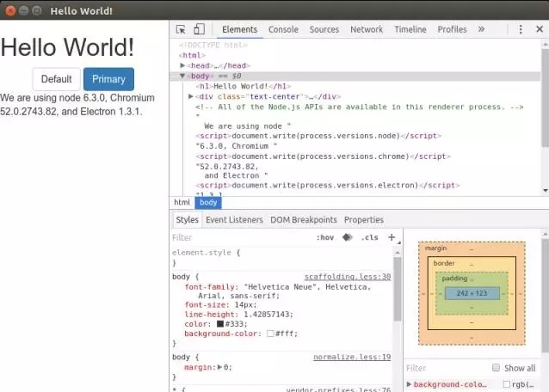Select html in the breadcrumb bar
The width and height of the screenshot is (549, 392).
coord(182,203)
